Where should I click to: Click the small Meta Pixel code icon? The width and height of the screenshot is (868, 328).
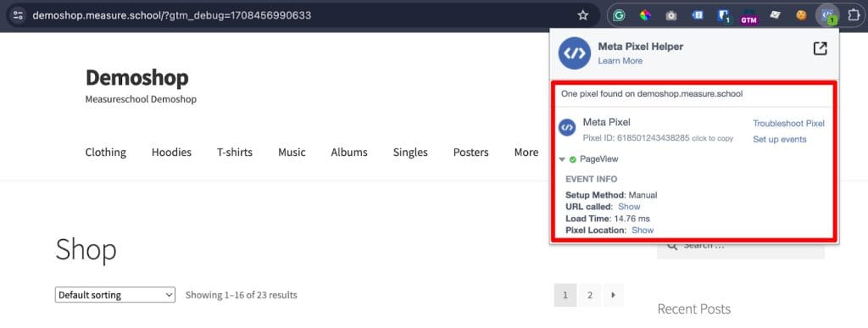click(567, 127)
